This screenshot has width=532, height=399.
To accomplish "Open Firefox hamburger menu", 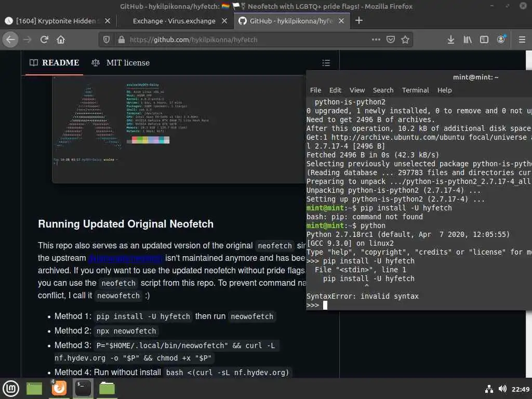I will tap(522, 39).
